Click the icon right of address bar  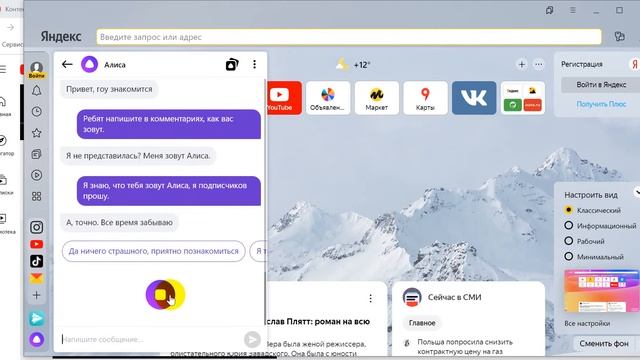click(x=620, y=36)
